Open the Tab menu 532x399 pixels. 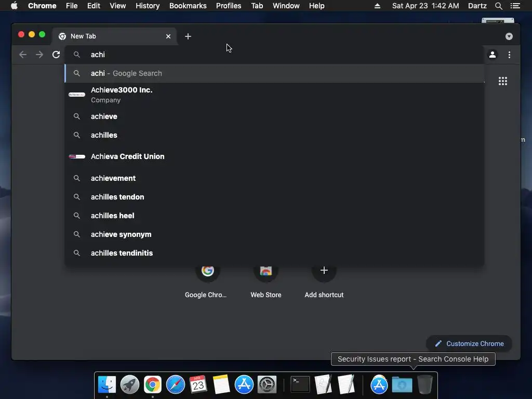pyautogui.click(x=257, y=6)
